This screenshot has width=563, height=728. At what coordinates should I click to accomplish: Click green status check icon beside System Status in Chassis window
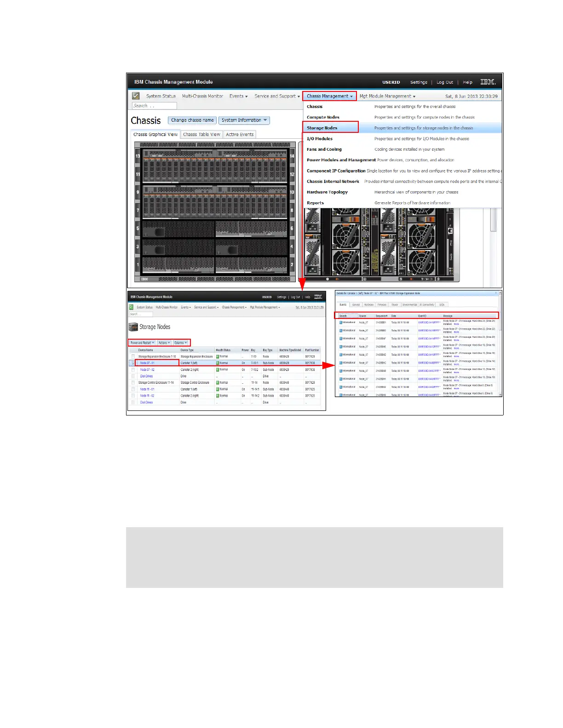tap(136, 96)
